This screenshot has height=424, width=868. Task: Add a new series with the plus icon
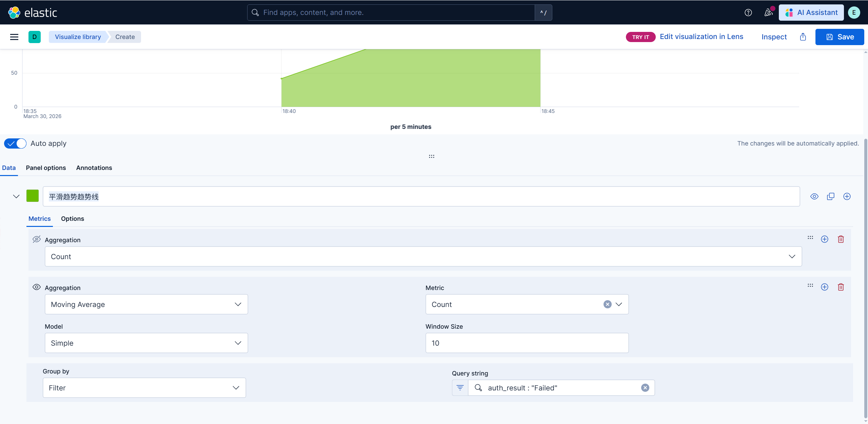pos(847,196)
